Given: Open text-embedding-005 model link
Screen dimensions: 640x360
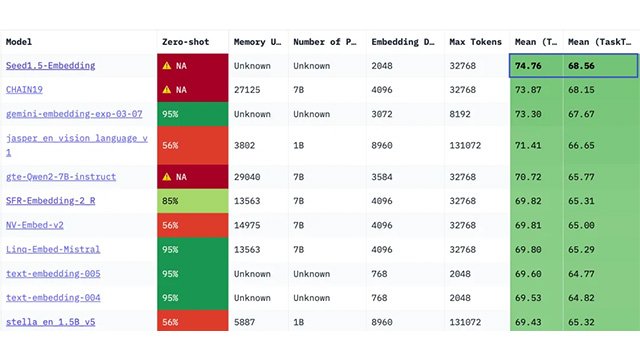Looking at the screenshot, I should (53, 273).
